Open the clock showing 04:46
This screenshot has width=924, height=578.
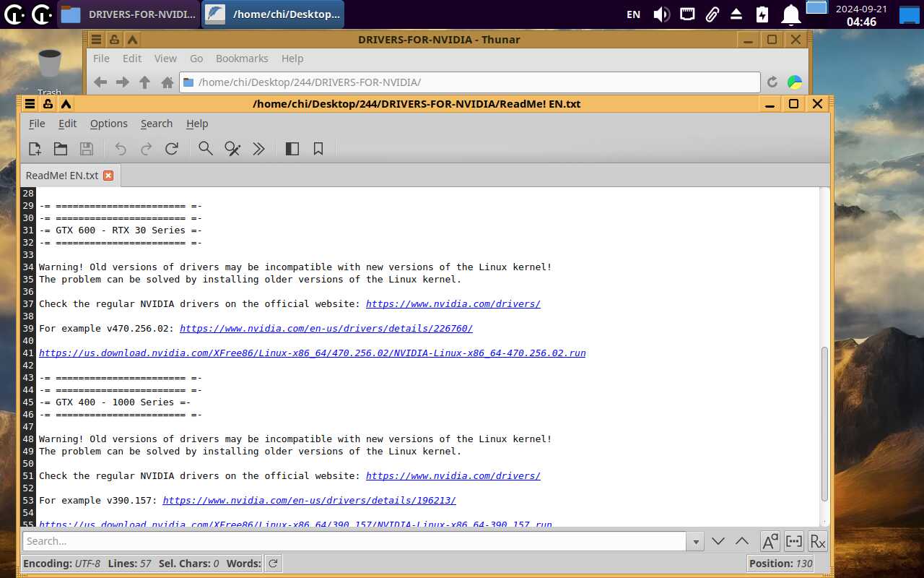[862, 14]
